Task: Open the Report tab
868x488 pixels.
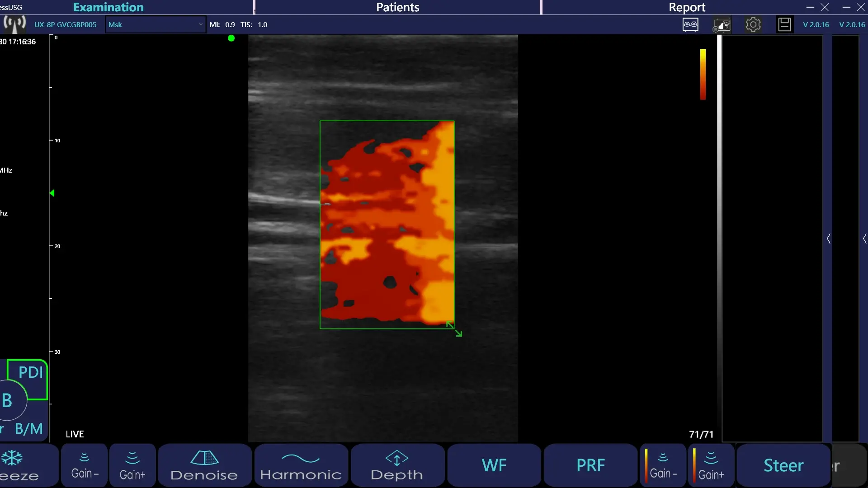Action: (x=686, y=7)
